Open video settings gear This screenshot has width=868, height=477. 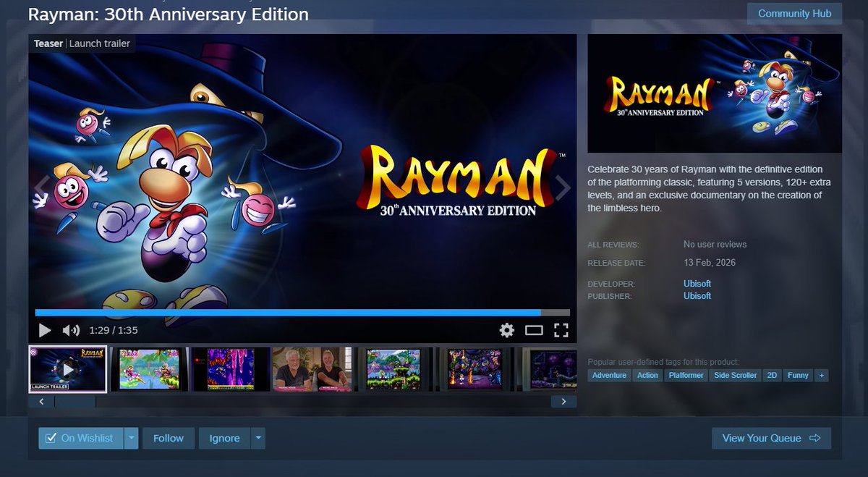pos(507,331)
